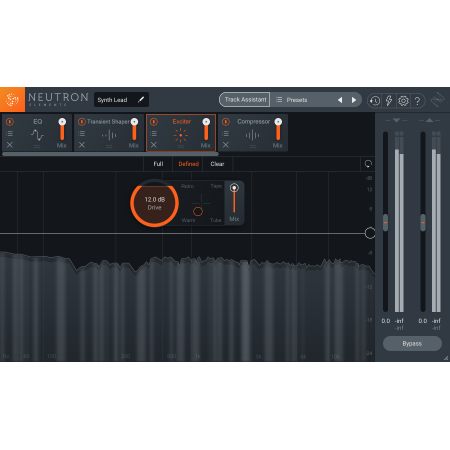Click the spectrum gain handle circle

370,233
